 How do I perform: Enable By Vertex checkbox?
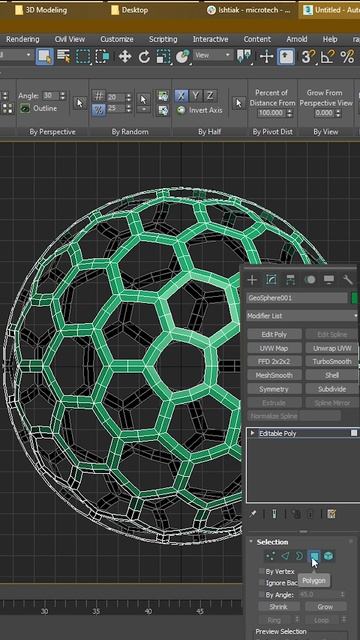[262, 571]
